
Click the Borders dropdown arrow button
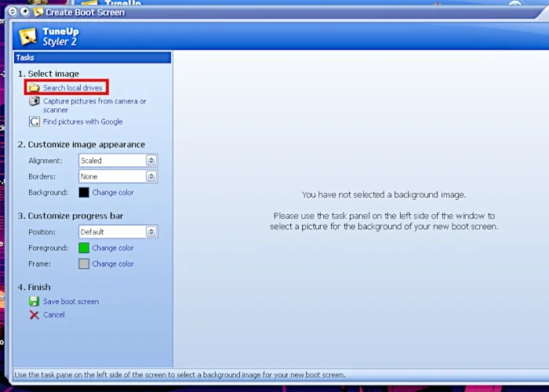pos(151,176)
